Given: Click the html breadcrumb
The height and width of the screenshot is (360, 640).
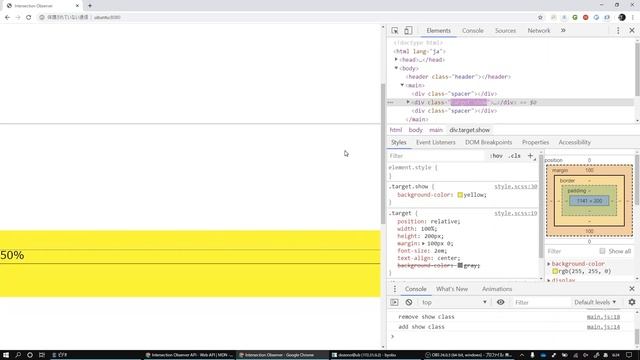Looking at the screenshot, I should (396, 130).
